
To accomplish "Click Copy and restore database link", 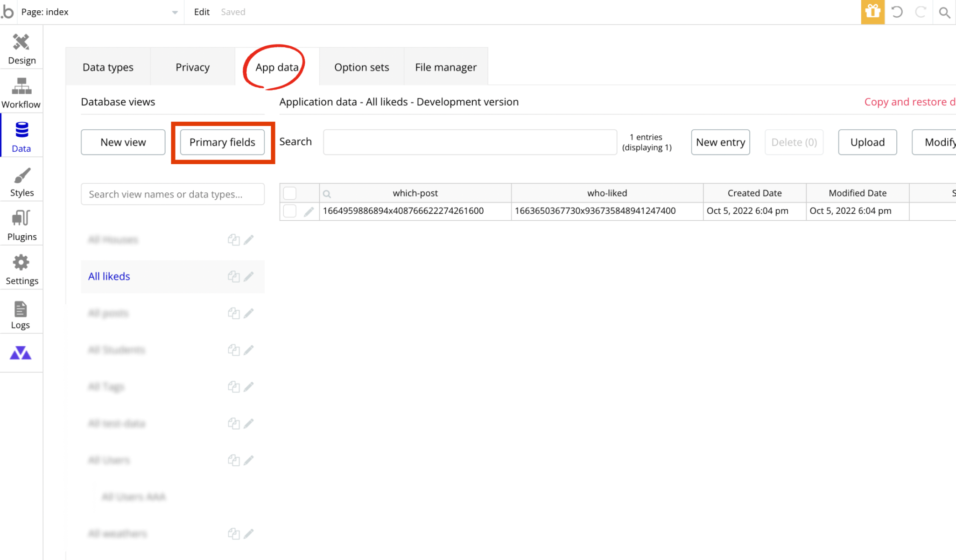I will pos(909,102).
